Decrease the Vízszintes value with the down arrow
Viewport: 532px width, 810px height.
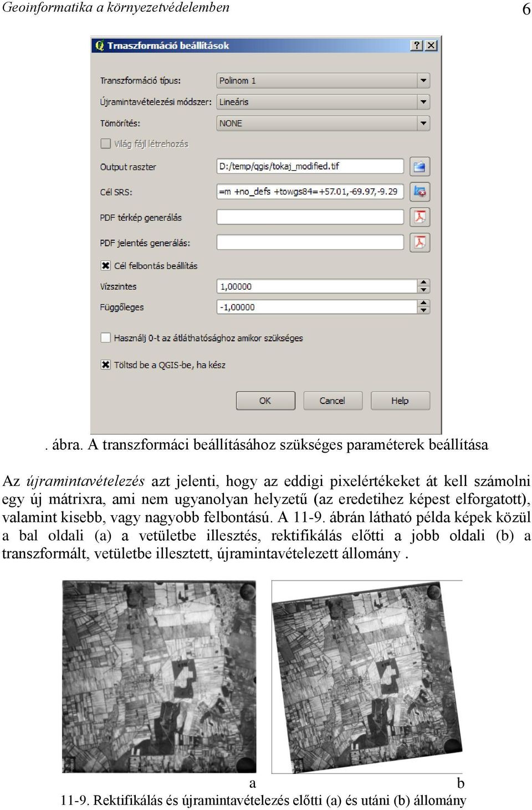point(424,290)
